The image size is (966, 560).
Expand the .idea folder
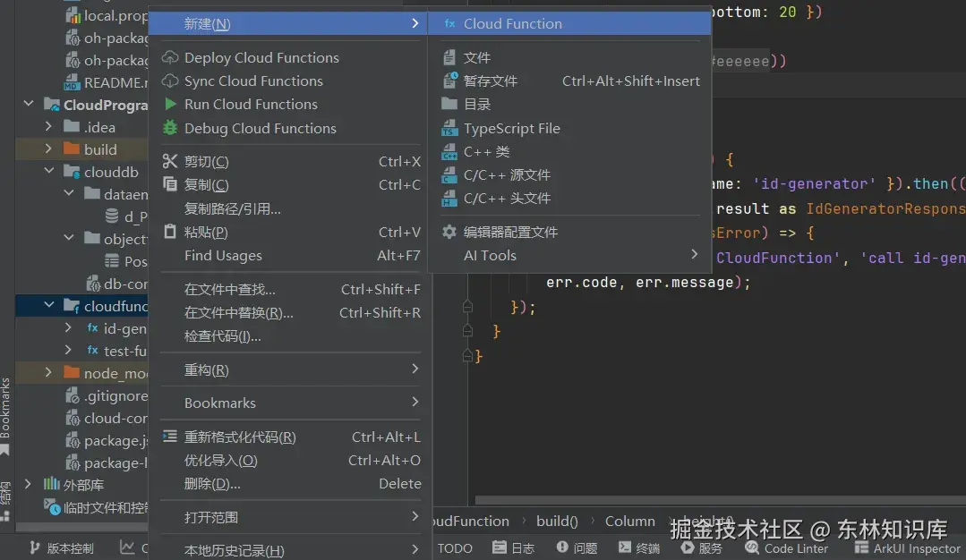48,127
